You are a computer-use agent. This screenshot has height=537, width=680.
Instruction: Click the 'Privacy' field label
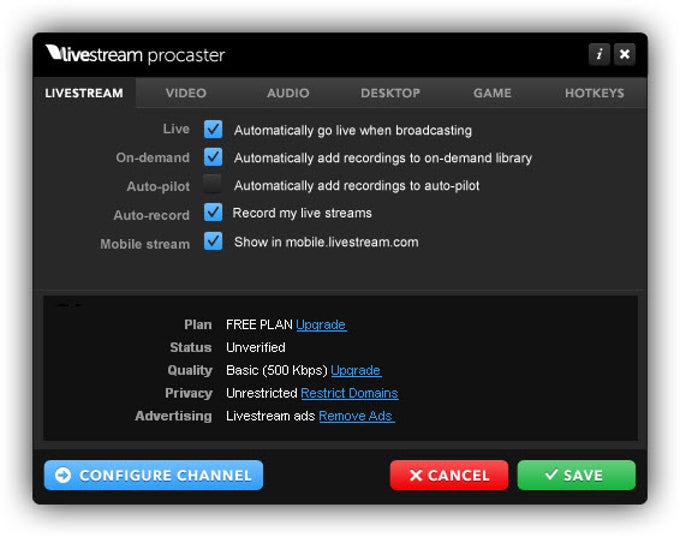(x=189, y=393)
